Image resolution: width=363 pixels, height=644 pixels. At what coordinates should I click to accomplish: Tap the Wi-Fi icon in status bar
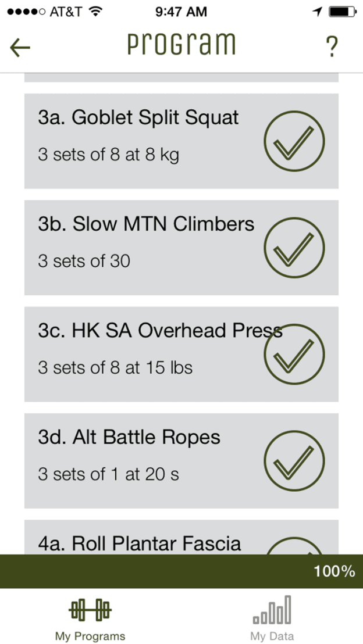(x=96, y=12)
